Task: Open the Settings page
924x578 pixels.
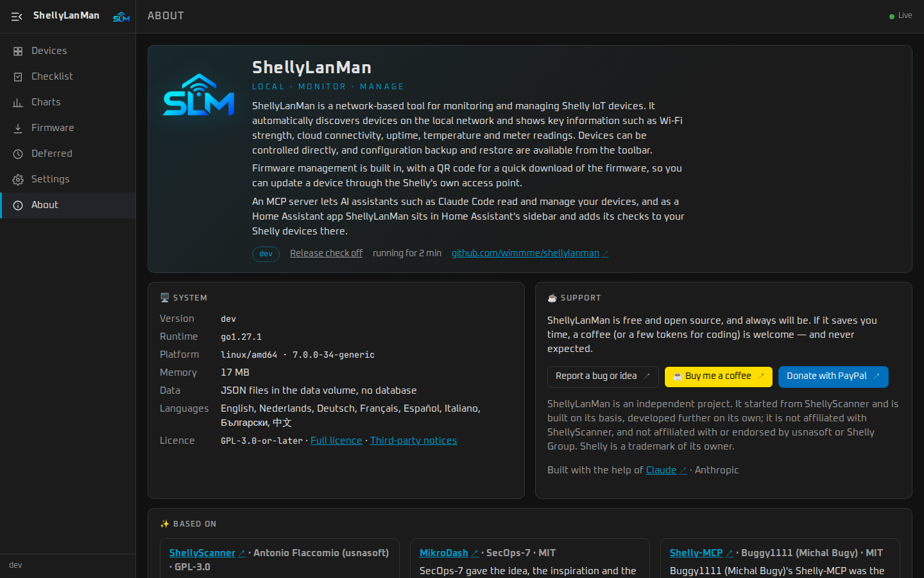Action: click(x=68, y=179)
